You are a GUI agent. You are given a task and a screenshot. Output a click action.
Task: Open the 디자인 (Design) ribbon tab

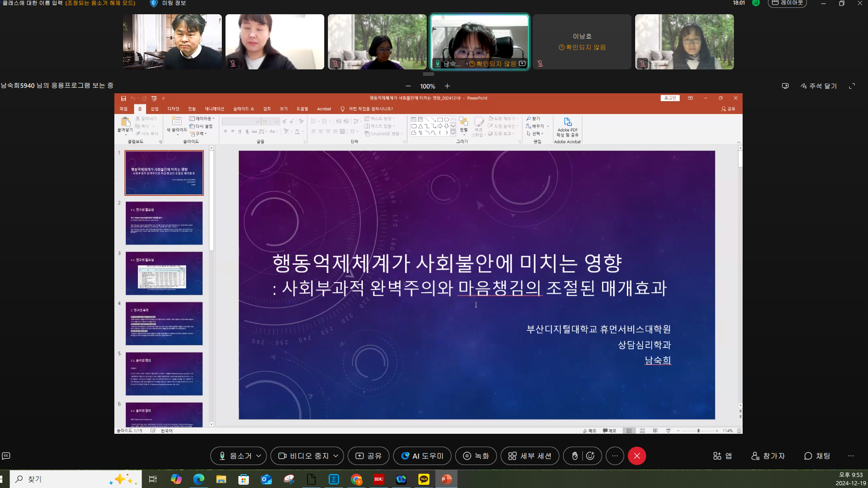[174, 109]
